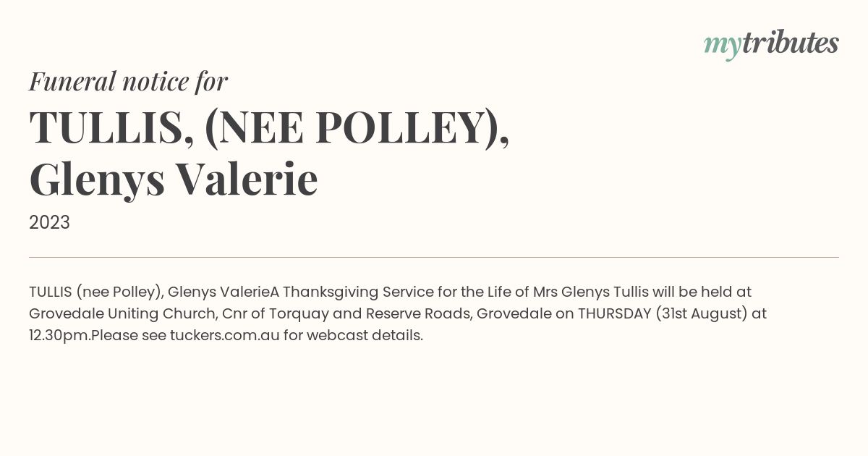Screen dimensions: 868x456
Task: Click the horizontal divider line
Action: 434,257
